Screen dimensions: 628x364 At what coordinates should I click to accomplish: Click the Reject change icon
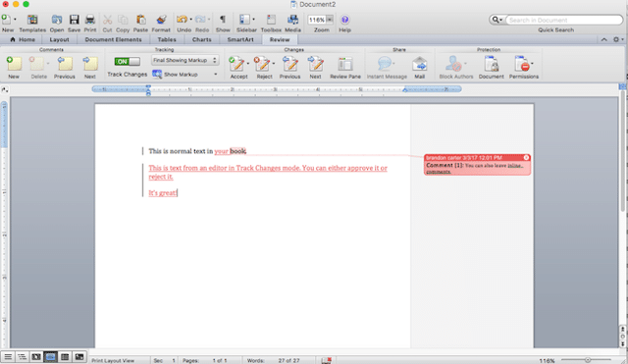[262, 64]
